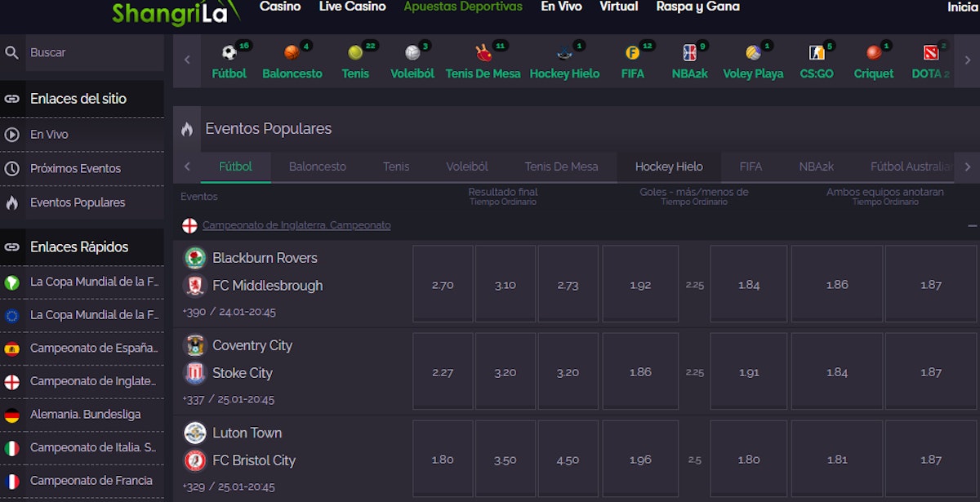Choose the Tenis ball icon
The height and width of the screenshot is (502, 980).
tap(355, 53)
